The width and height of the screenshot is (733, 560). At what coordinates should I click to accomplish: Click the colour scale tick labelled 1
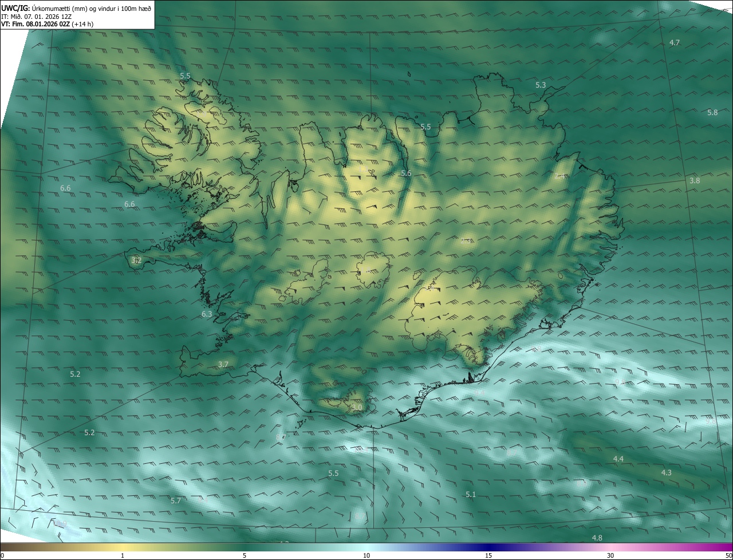[x=123, y=555]
